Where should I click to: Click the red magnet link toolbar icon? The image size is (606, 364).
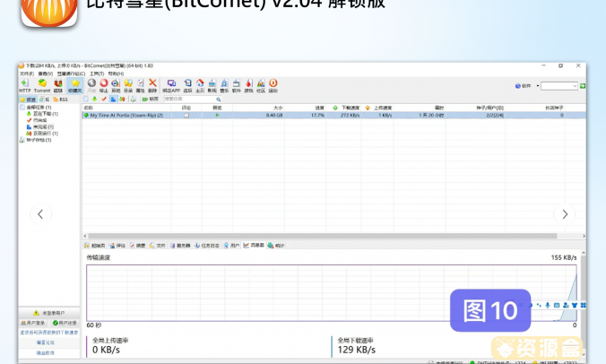pos(58,85)
